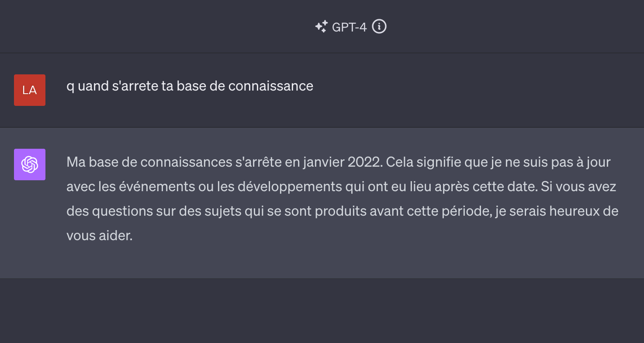Screen dimensions: 644x343
Task: Click the sparkle icon before GPT-4
Action: [x=321, y=27]
